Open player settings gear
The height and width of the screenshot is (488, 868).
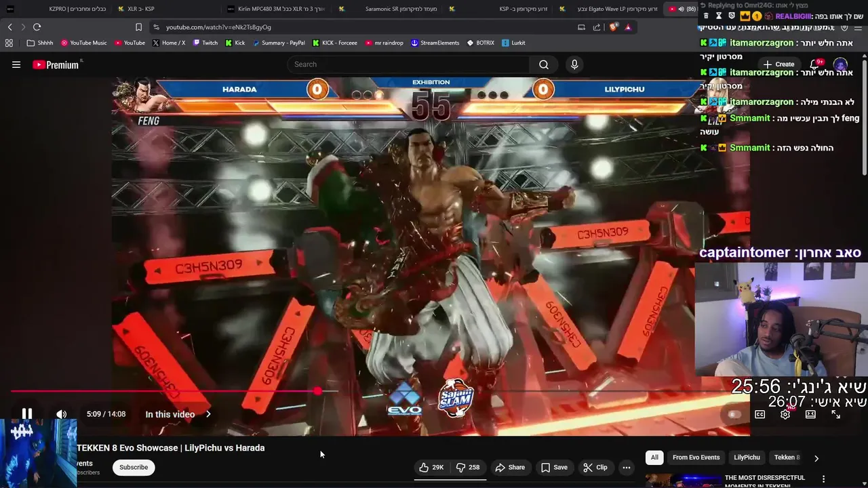tap(785, 414)
